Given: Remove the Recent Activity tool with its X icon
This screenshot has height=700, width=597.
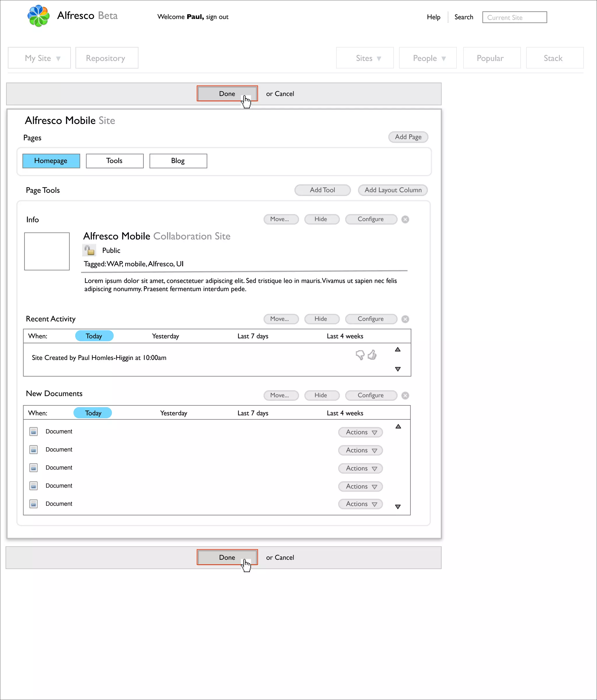Looking at the screenshot, I should tap(405, 319).
